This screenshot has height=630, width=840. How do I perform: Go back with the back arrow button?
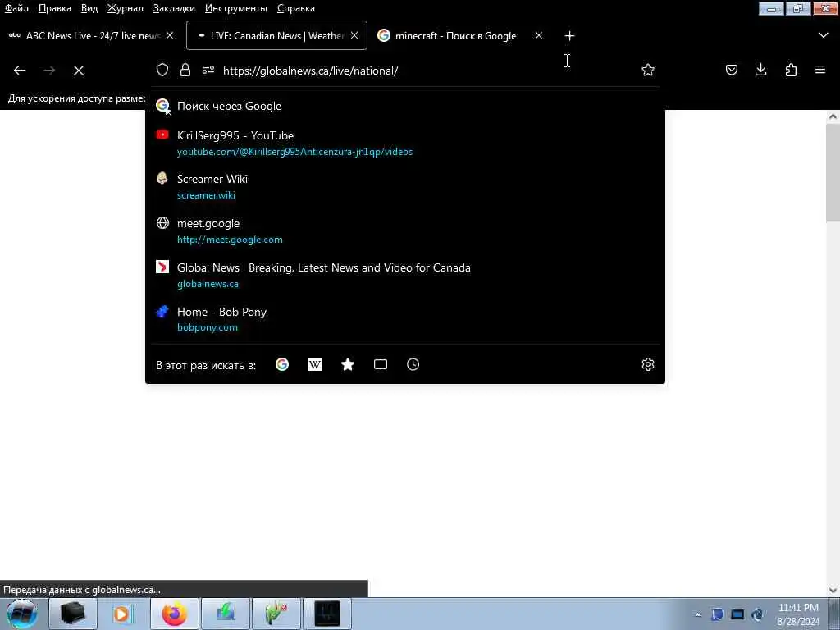pyautogui.click(x=20, y=71)
